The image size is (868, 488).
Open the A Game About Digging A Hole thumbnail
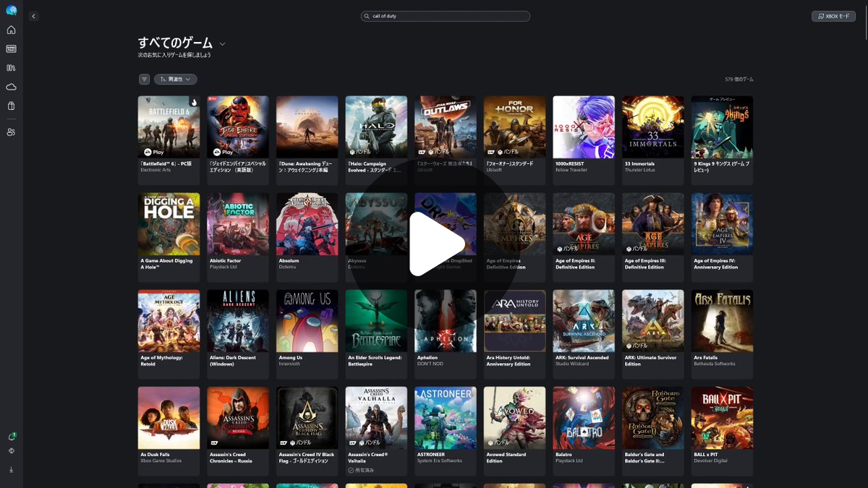tap(169, 223)
